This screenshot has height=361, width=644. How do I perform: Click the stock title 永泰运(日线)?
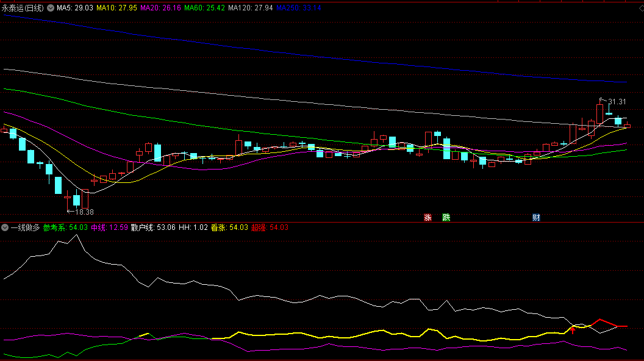click(x=23, y=8)
